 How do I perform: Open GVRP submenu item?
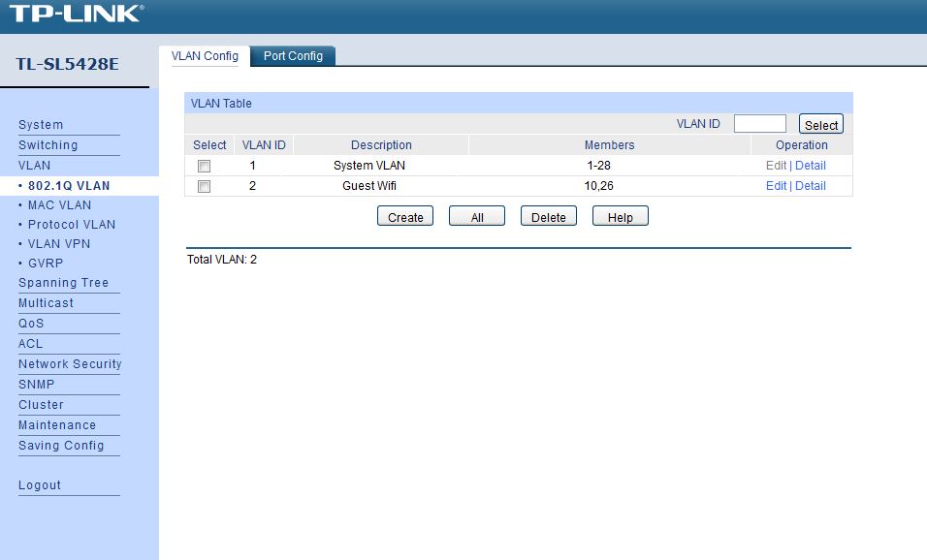click(x=46, y=264)
